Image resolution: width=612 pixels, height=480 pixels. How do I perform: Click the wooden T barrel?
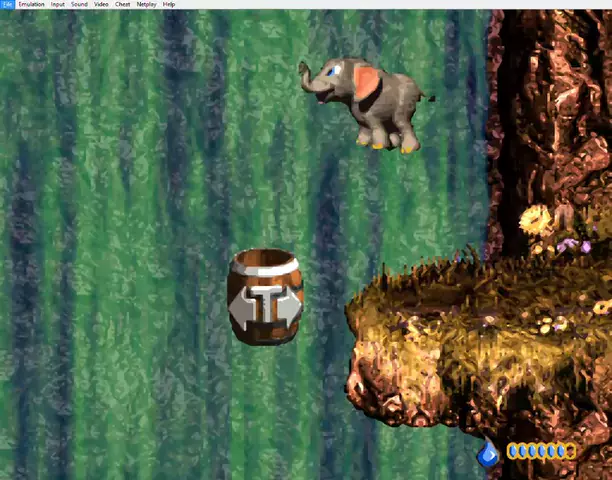[265, 296]
